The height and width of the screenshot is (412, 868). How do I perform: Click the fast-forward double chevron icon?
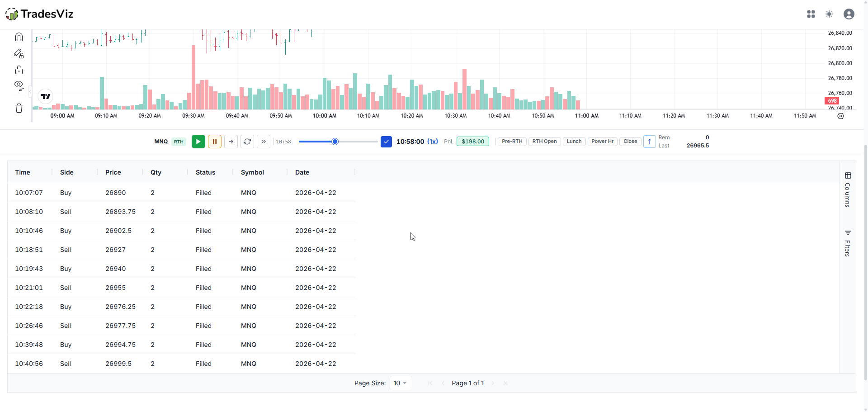pyautogui.click(x=264, y=142)
